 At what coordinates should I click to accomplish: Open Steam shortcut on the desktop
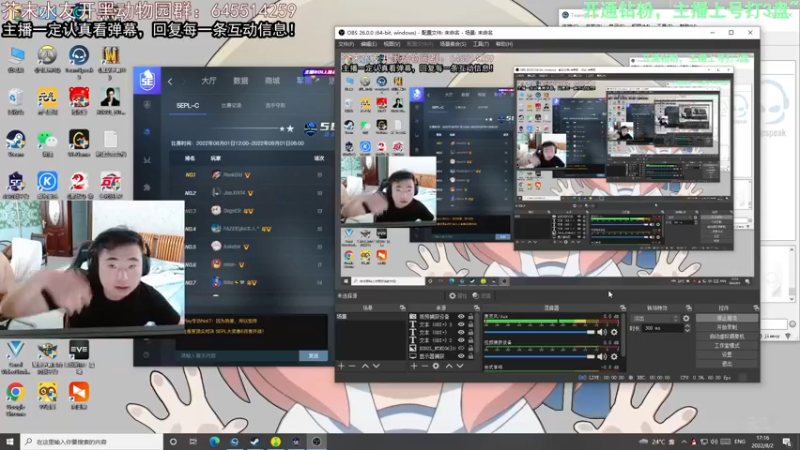pyautogui.click(x=16, y=143)
